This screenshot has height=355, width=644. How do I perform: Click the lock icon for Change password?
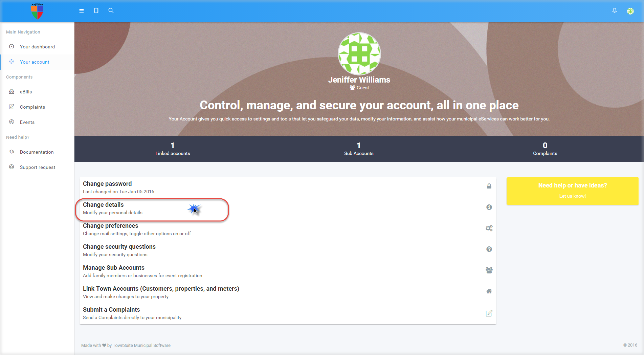(489, 186)
